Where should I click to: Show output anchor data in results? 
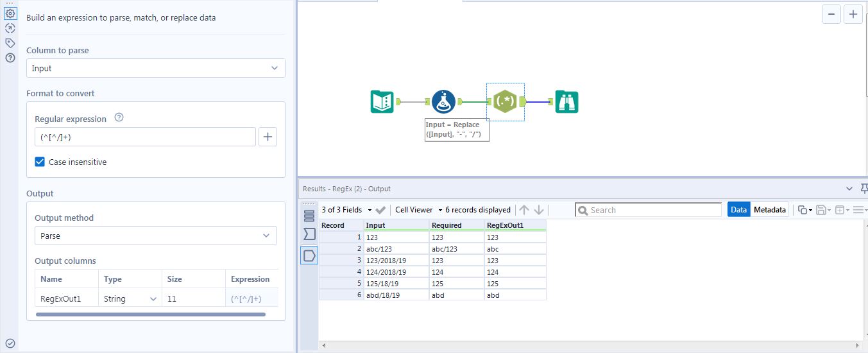click(309, 256)
